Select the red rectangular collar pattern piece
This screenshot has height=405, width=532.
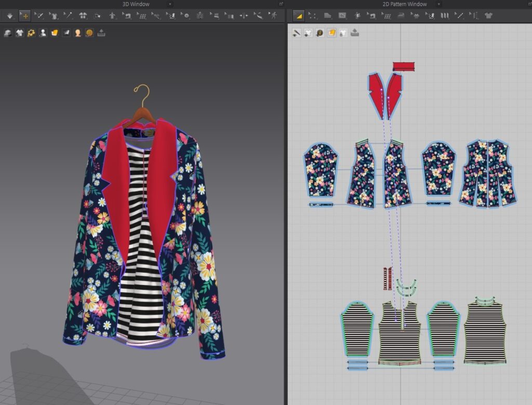click(403, 66)
